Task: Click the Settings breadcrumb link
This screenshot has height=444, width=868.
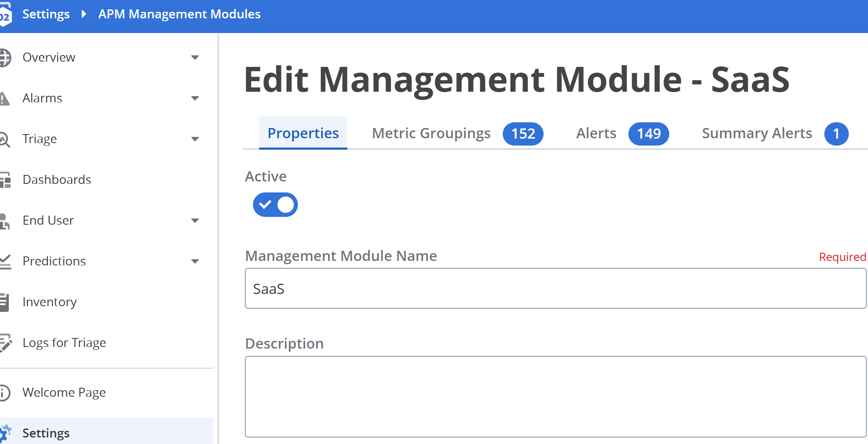Action: (x=46, y=14)
